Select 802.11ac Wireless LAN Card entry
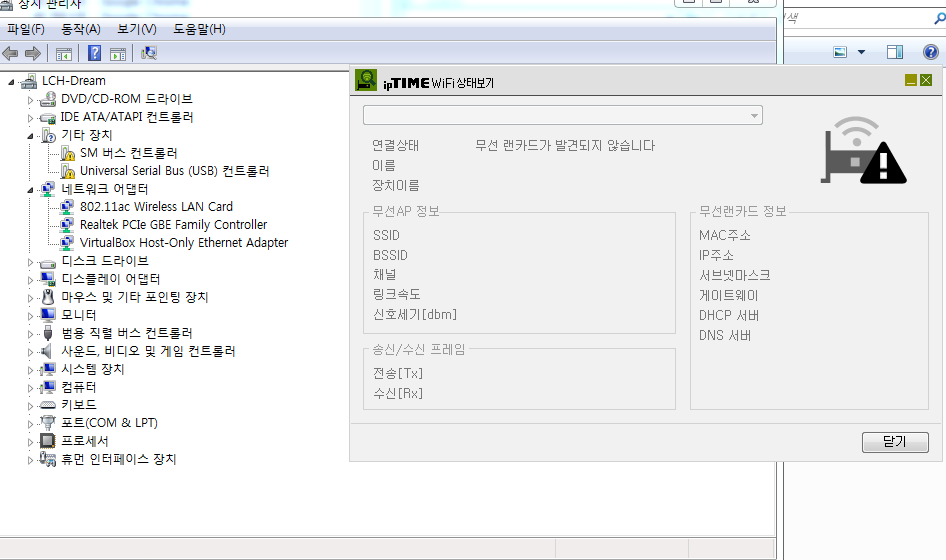 pyautogui.click(x=156, y=207)
